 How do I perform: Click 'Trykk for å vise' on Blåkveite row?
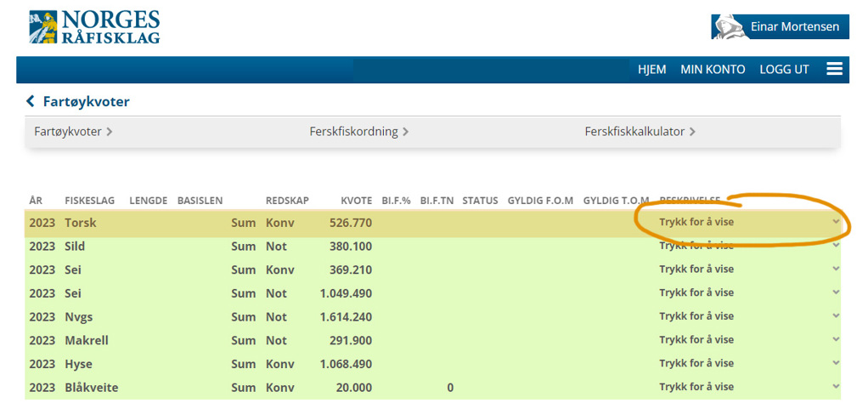pos(696,388)
